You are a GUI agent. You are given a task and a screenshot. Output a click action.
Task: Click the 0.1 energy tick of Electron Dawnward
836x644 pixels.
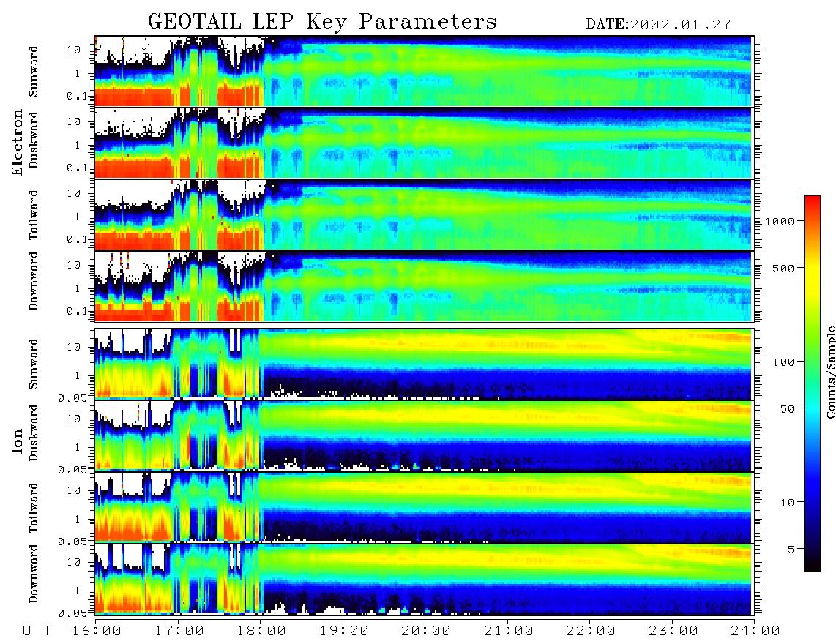[79, 311]
